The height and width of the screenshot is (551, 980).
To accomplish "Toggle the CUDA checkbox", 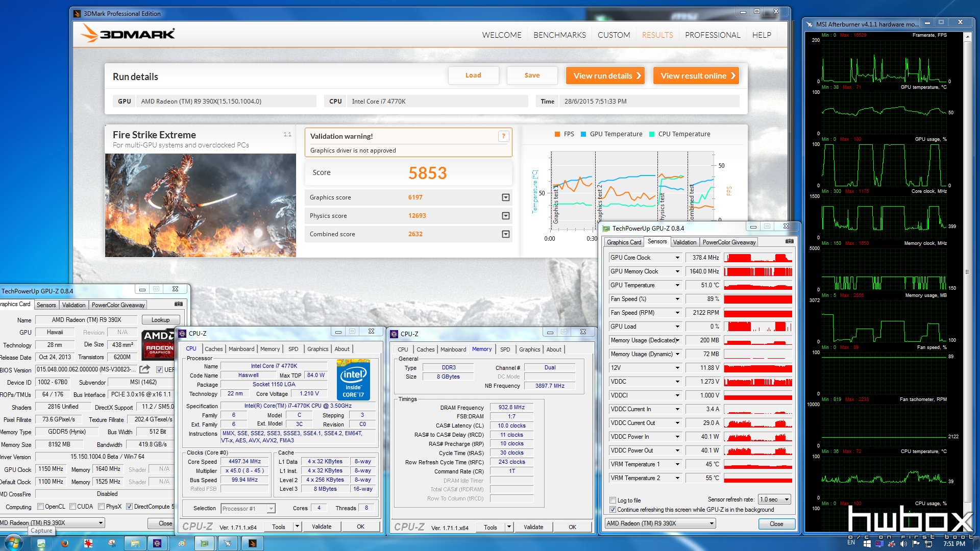I will click(x=73, y=507).
